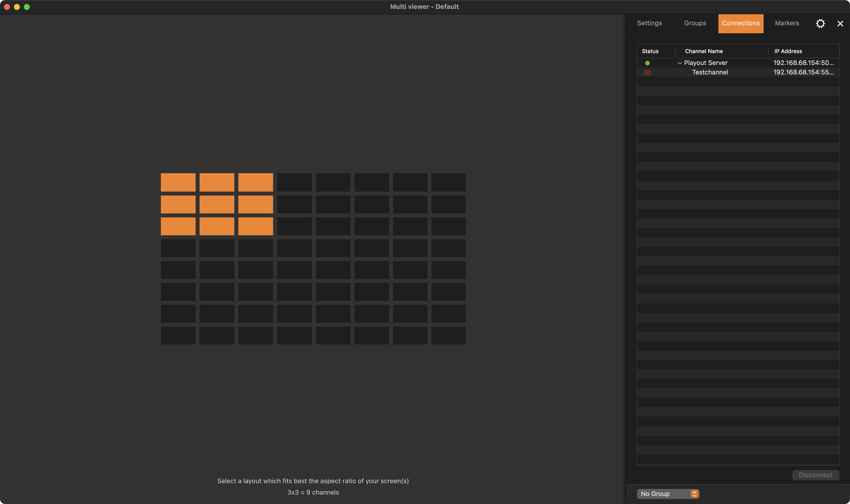Open the No Group dropdown

coord(668,494)
